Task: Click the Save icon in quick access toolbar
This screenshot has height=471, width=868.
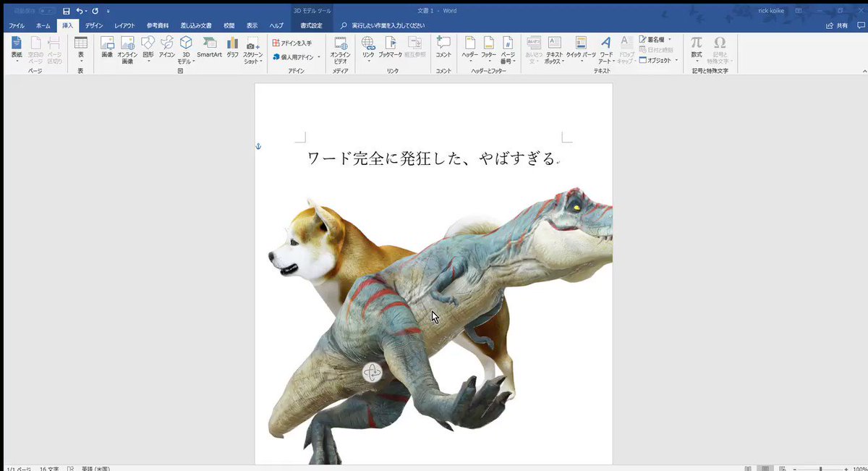Action: tap(67, 12)
